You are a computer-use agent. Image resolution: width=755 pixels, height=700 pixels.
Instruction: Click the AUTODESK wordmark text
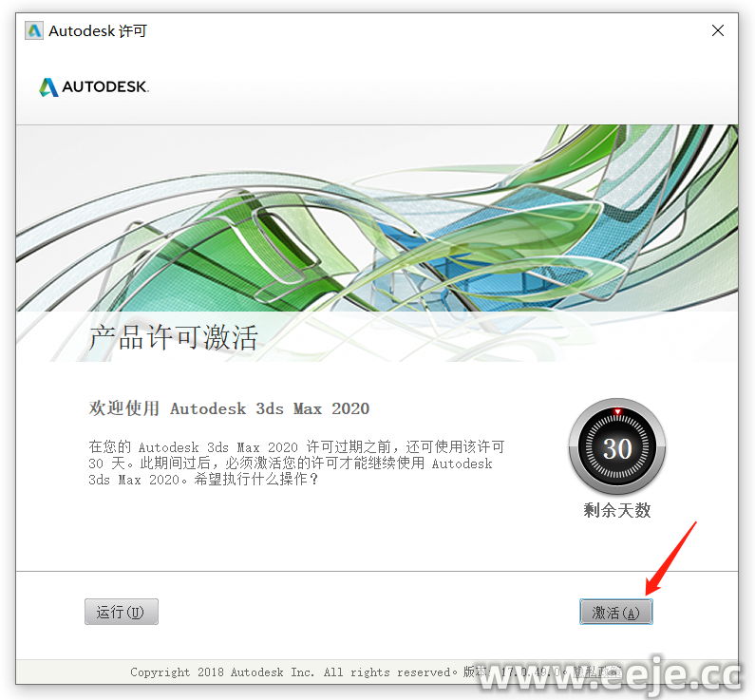105,87
